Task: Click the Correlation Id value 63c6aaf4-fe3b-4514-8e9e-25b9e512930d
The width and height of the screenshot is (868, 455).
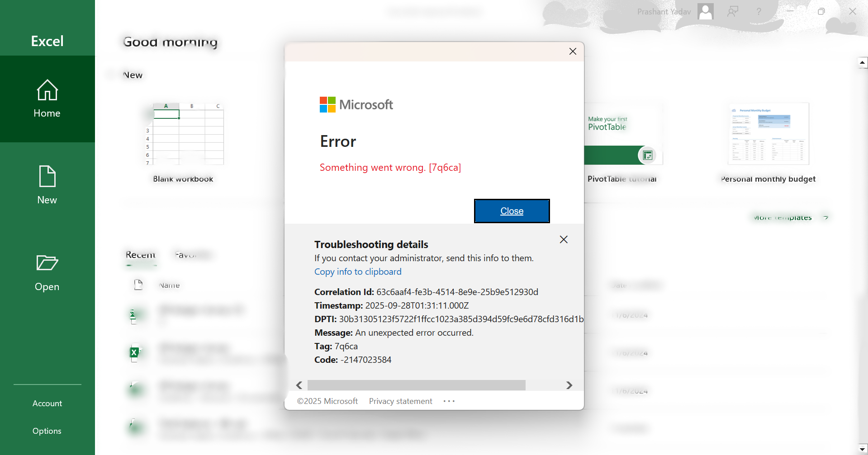Action: click(457, 292)
